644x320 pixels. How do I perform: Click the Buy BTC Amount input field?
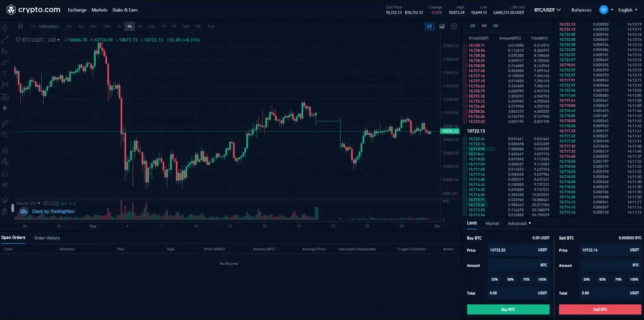513,264
